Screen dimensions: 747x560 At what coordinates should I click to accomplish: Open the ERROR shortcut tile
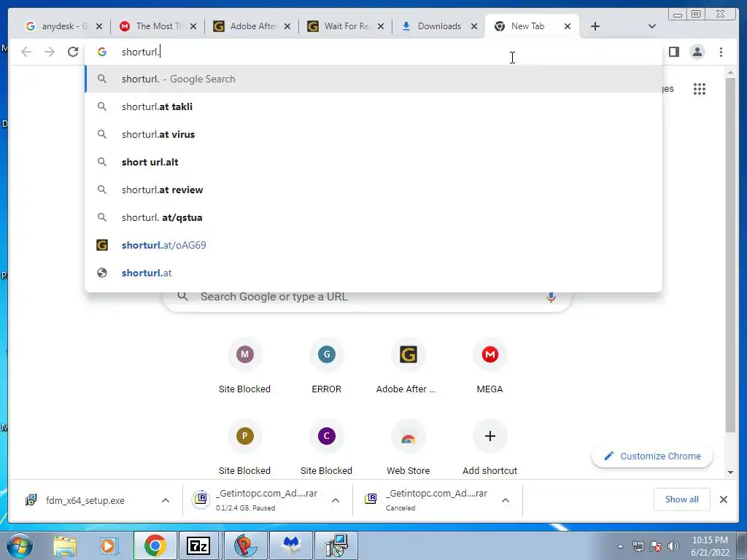click(326, 367)
